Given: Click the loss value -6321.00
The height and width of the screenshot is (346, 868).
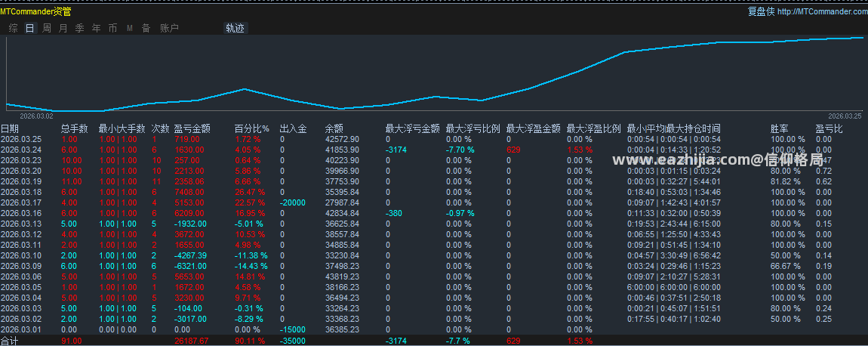Looking at the screenshot, I should pos(190,266).
